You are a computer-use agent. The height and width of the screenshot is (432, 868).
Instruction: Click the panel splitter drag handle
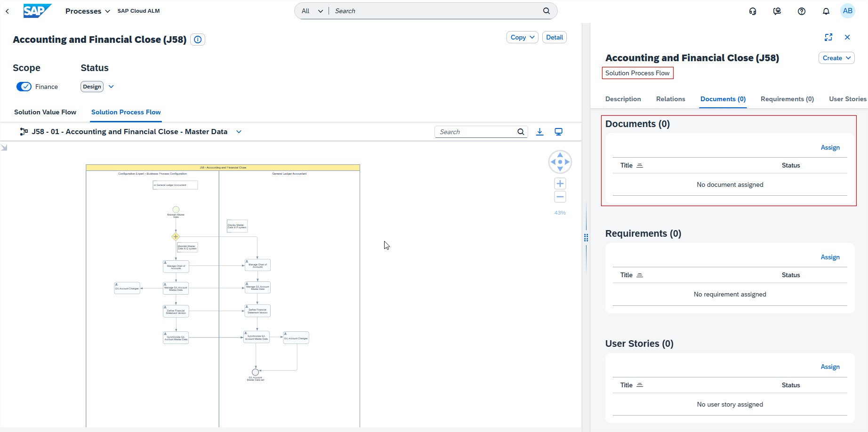[586, 238]
